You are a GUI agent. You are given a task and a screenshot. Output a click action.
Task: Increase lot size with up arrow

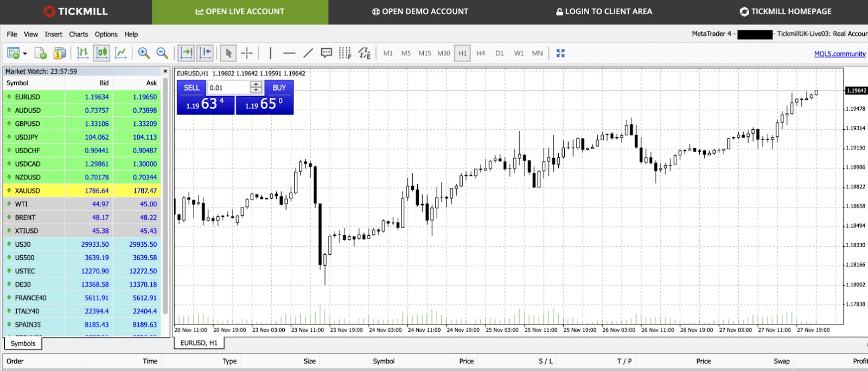tap(256, 84)
